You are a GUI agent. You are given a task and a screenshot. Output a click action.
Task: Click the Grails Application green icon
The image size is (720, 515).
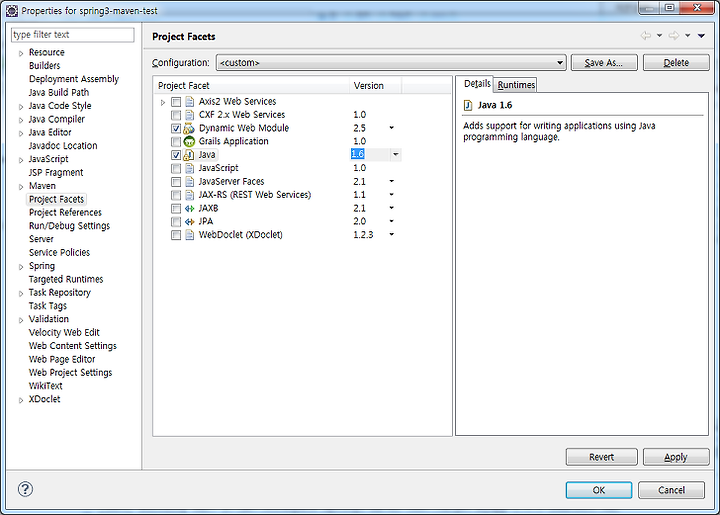[189, 141]
